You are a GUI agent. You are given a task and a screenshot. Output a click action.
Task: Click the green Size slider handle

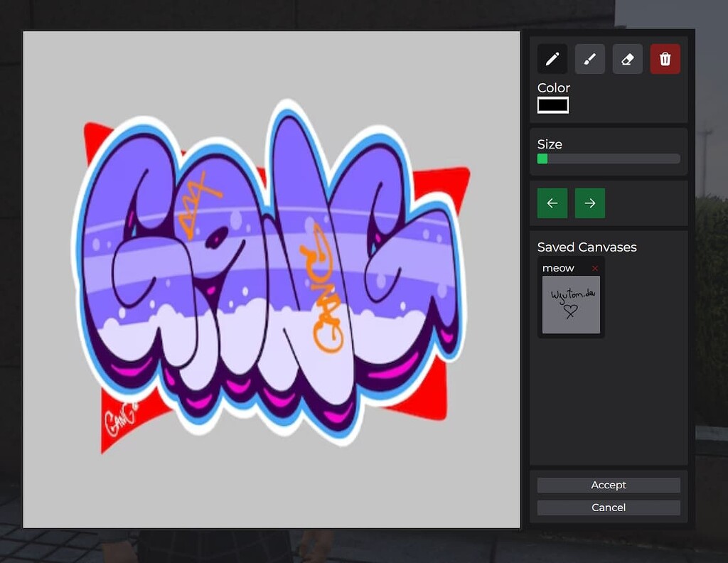[542, 159]
